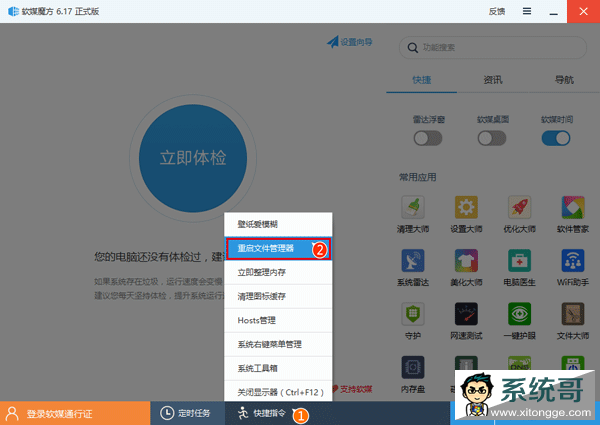Open Hosts管理 from the menu
This screenshot has height=425, width=600.
click(x=278, y=321)
